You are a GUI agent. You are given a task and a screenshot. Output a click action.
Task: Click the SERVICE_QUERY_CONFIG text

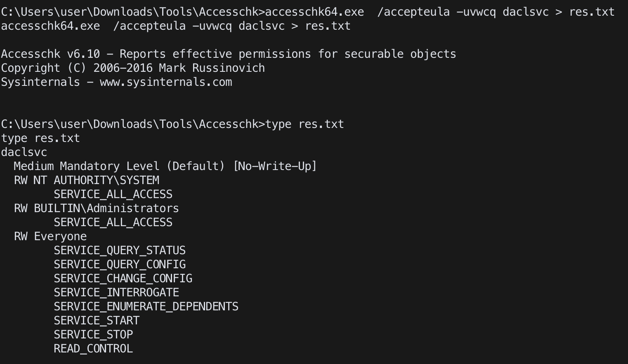click(120, 265)
